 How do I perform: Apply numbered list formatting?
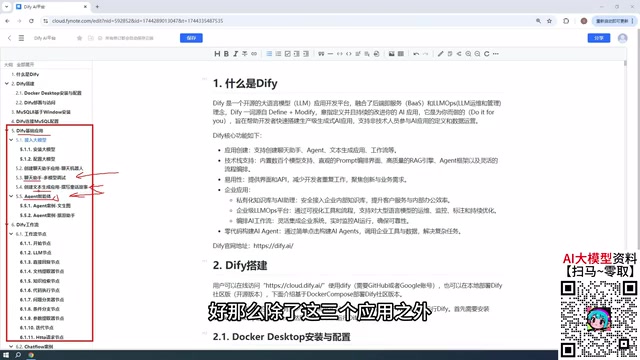pos(278,54)
